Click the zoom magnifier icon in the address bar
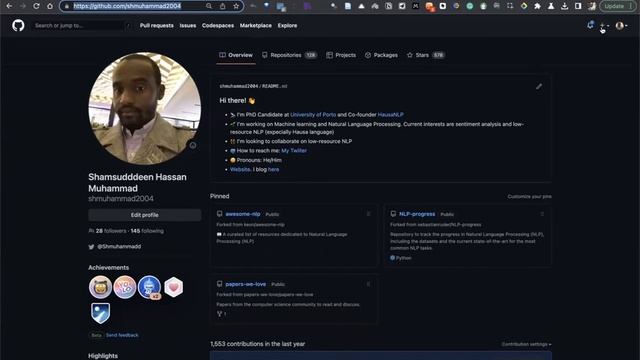This screenshot has height=360, width=640. [x=209, y=6]
